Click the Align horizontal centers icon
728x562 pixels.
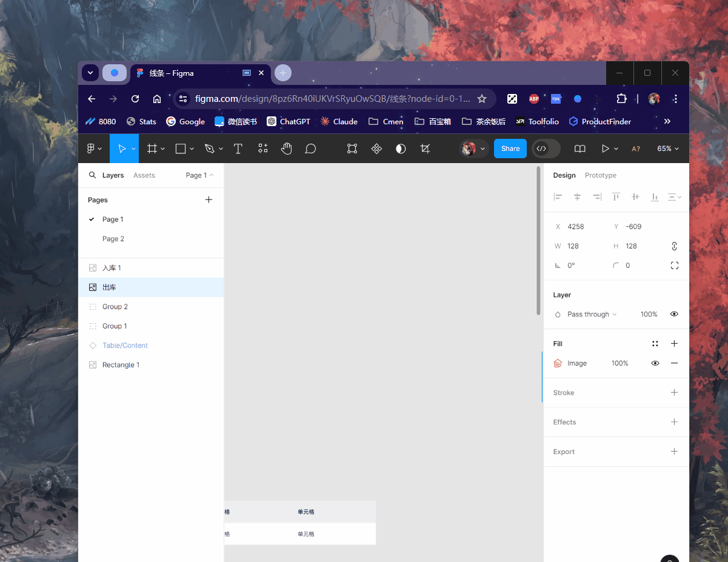tap(578, 197)
